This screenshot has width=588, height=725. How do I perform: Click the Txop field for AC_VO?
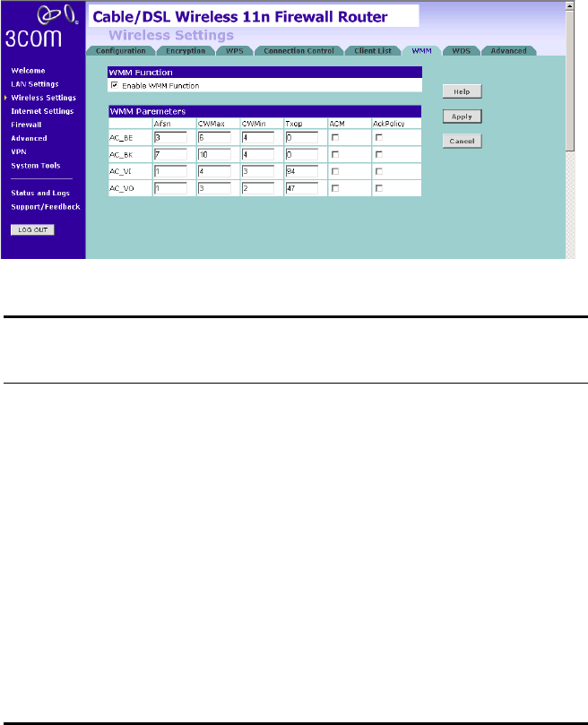302,188
